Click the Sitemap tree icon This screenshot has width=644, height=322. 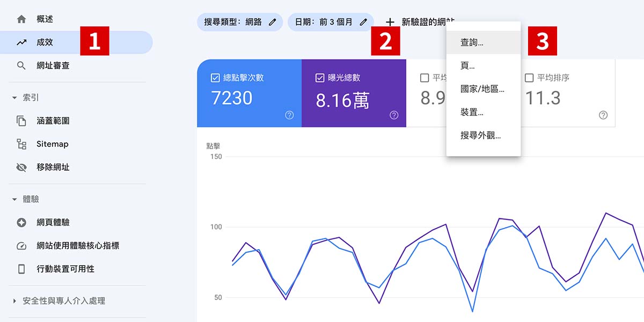[21, 144]
